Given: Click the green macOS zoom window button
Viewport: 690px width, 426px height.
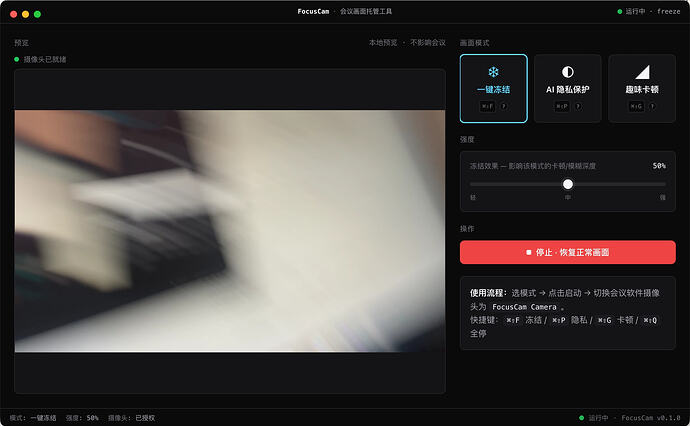Looking at the screenshot, I should [x=37, y=14].
